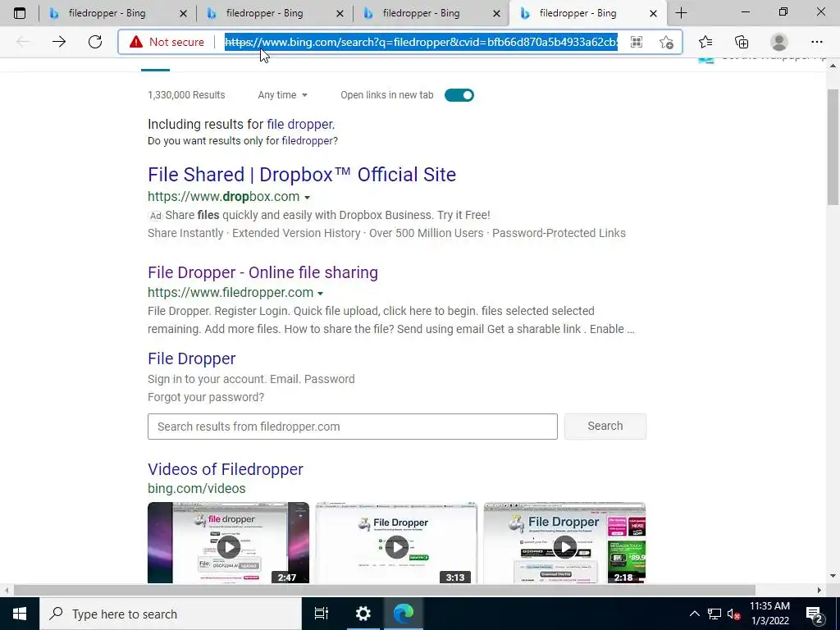Viewport: 840px width, 630px height.
Task: Click the scroll up arrow
Action: click(833, 66)
